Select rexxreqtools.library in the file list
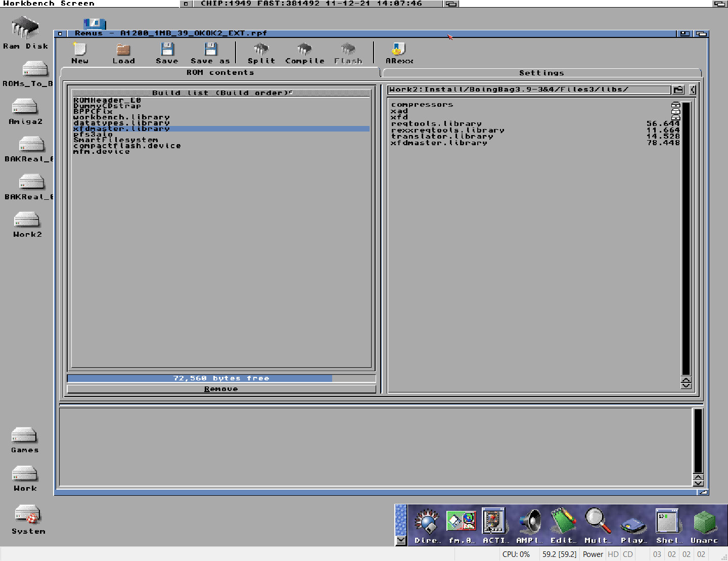Viewport: 728px width, 561px height. pos(535,130)
